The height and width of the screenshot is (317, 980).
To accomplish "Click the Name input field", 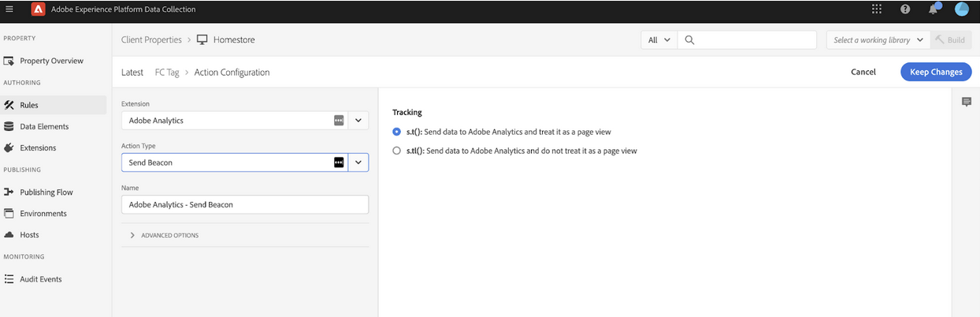I will coord(245,204).
